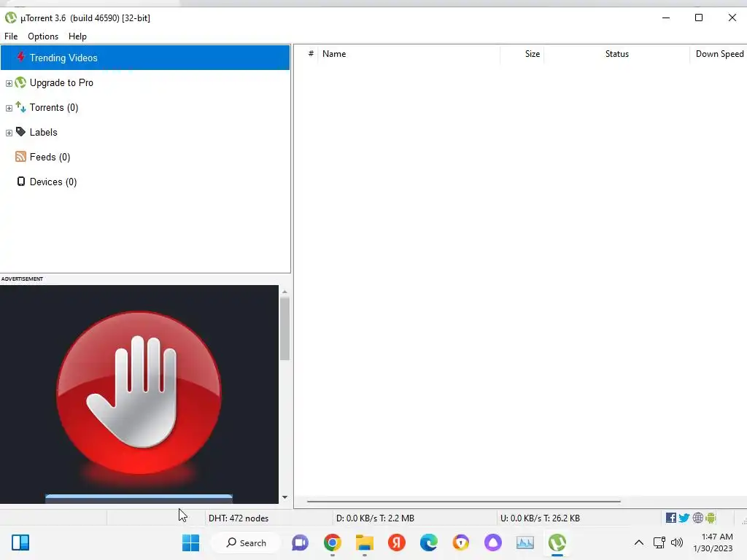Sort by the Name column header
Viewport: 747px width, 560px height.
(409, 54)
